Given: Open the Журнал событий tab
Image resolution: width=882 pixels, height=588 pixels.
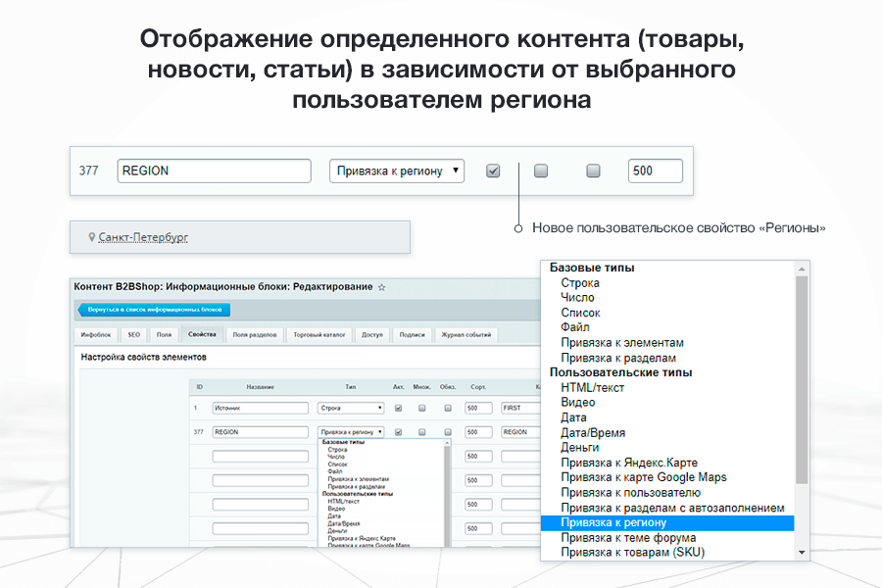Looking at the screenshot, I should pyautogui.click(x=467, y=334).
